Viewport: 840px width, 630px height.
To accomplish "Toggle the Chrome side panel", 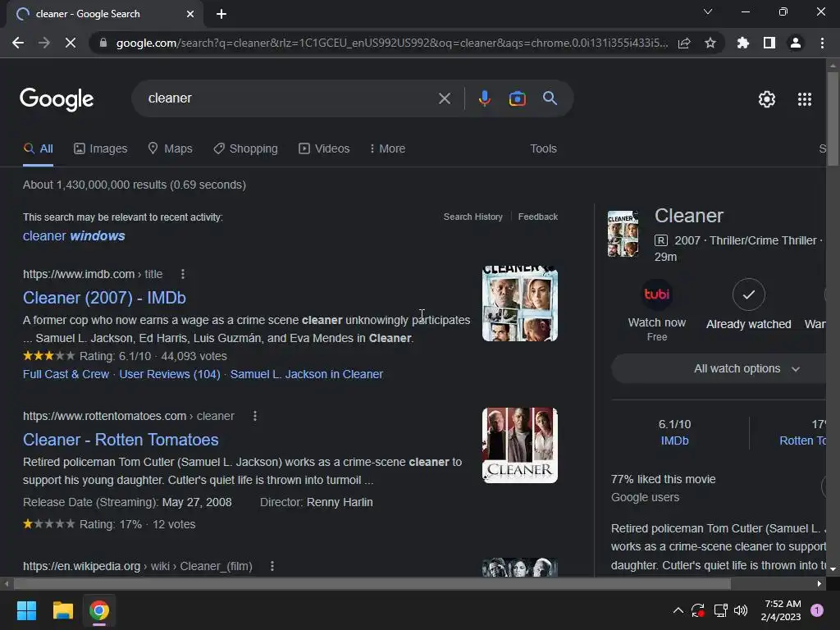I will click(769, 43).
